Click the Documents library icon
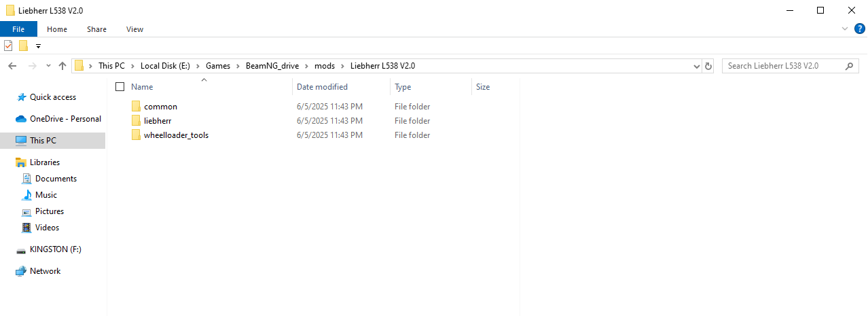Viewport: 868px width, 316px height. coord(26,179)
